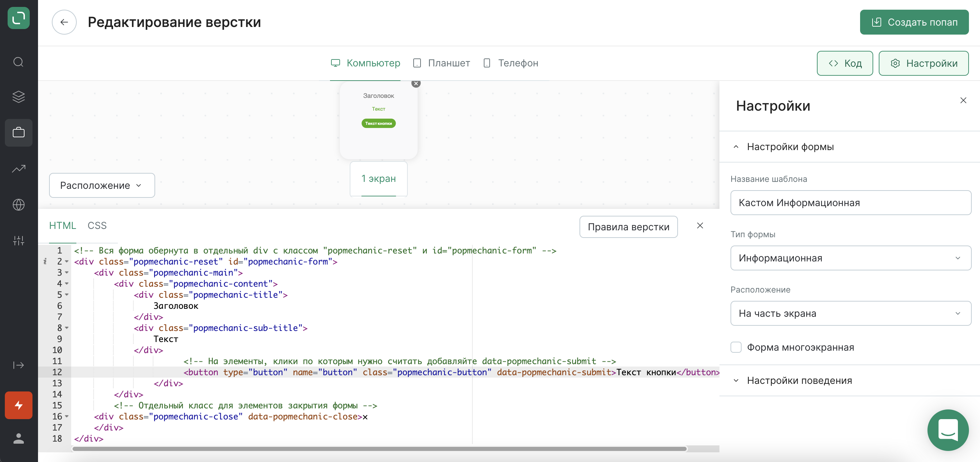
Task: Click the green Текст кнопки preview button
Action: (x=378, y=123)
